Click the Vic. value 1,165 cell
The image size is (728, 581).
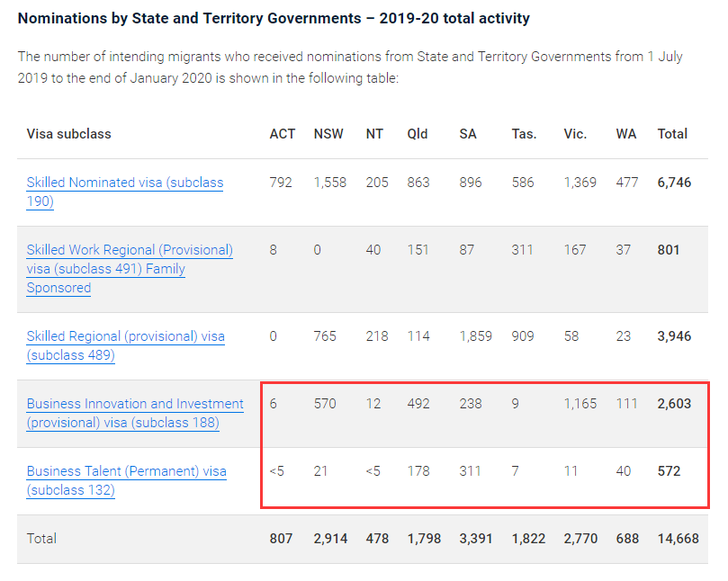[580, 404]
